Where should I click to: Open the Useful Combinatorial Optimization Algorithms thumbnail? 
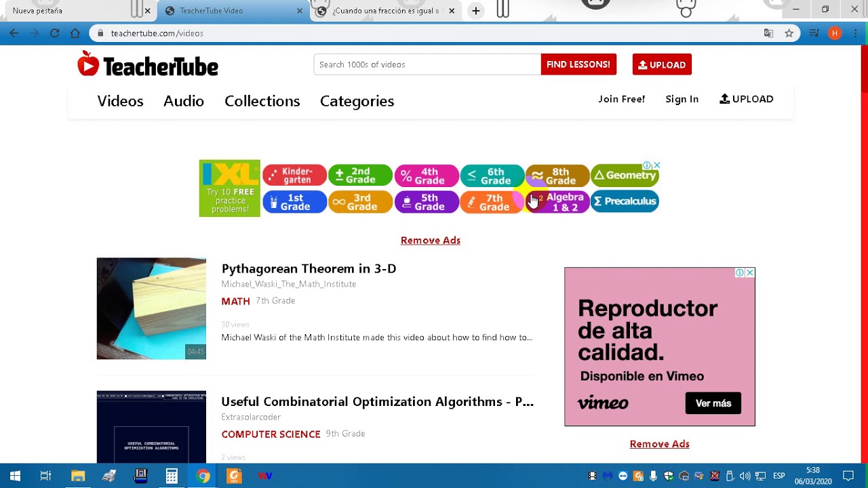click(x=151, y=427)
